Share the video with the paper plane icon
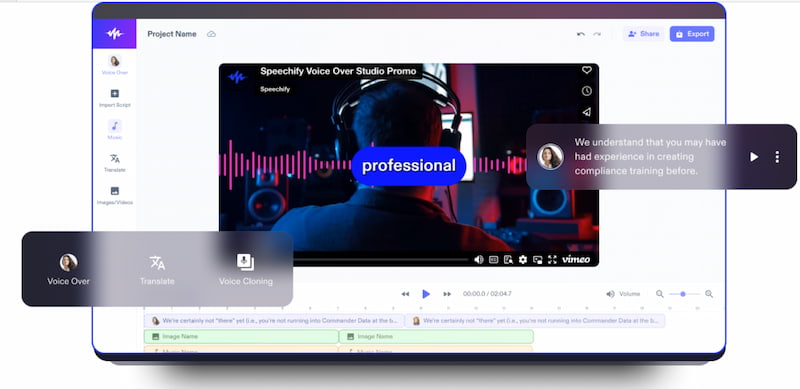Image resolution: width=800 pixels, height=389 pixels. [x=587, y=112]
